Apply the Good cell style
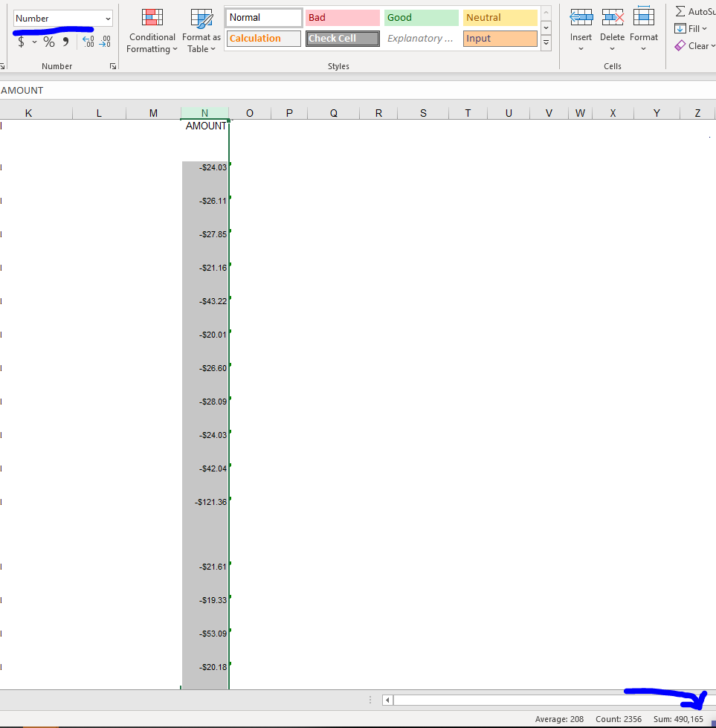716x728 pixels. (421, 16)
